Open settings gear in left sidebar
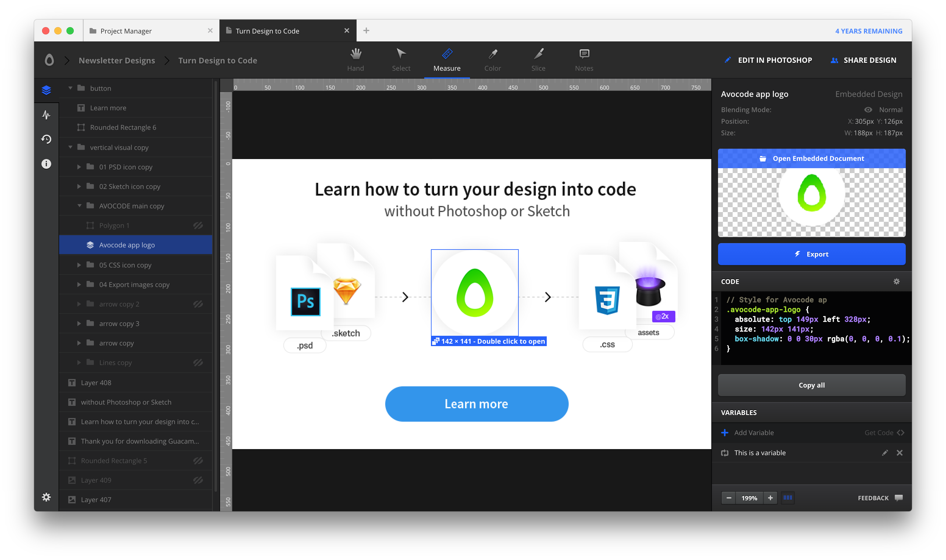The image size is (946, 560). pyautogui.click(x=46, y=497)
